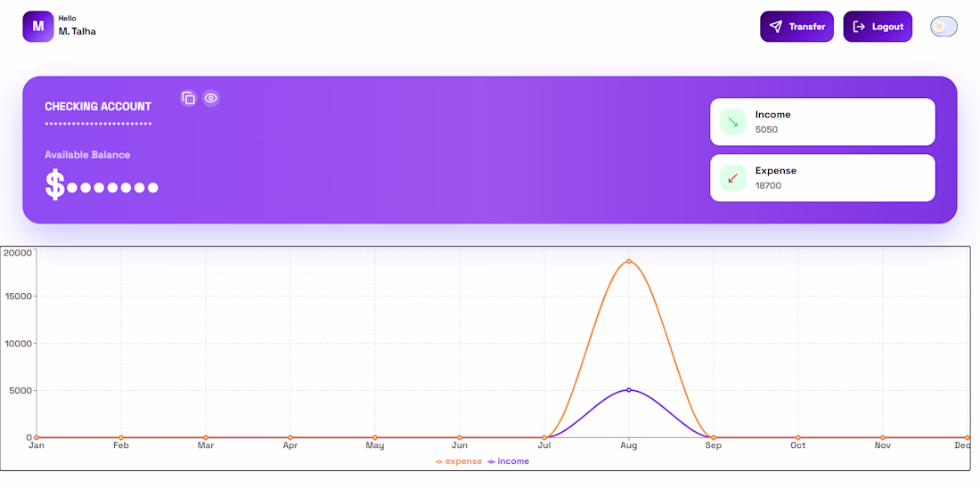980x488 pixels.
Task: Click the purple M avatar icon
Action: click(38, 26)
